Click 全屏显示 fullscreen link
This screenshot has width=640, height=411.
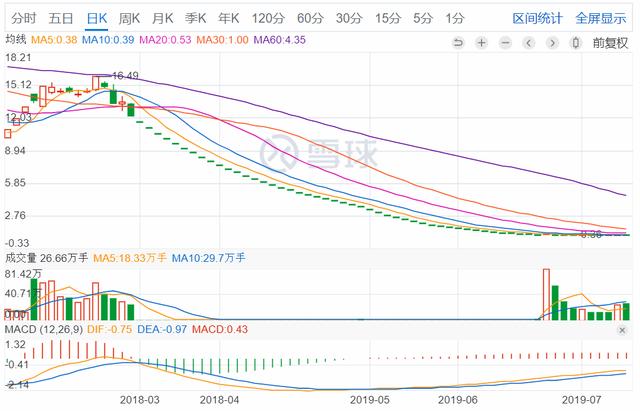pyautogui.click(x=601, y=18)
